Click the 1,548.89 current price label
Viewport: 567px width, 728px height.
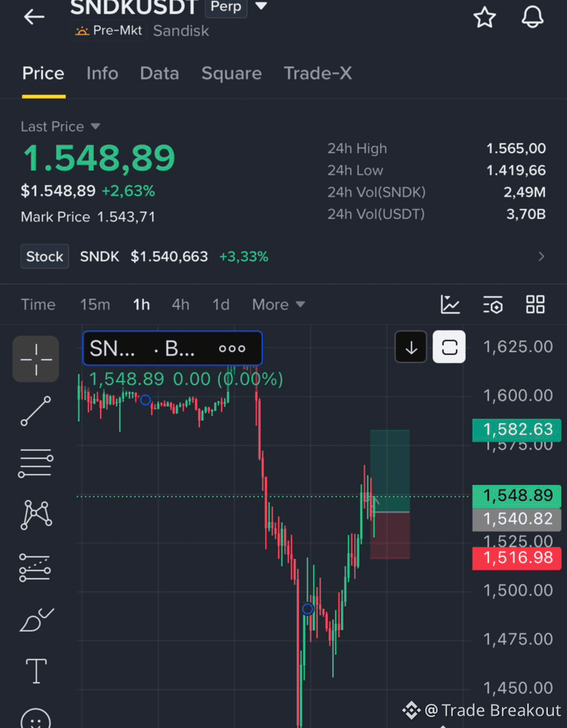(517, 496)
